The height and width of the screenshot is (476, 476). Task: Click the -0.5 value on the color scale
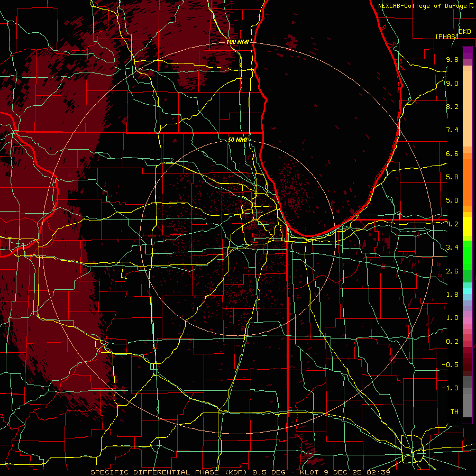pyautogui.click(x=450, y=365)
